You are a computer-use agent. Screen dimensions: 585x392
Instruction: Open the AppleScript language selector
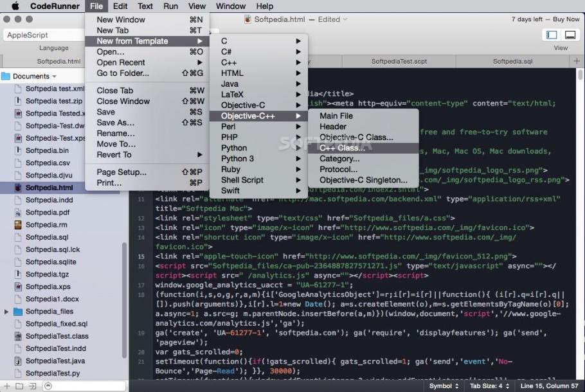pos(44,35)
